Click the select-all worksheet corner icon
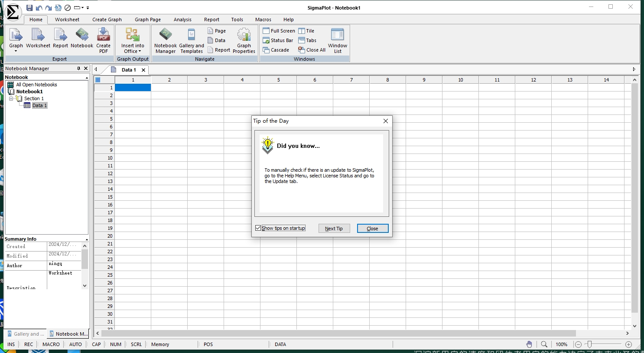Screen dimensions: 644x353 pos(98,80)
